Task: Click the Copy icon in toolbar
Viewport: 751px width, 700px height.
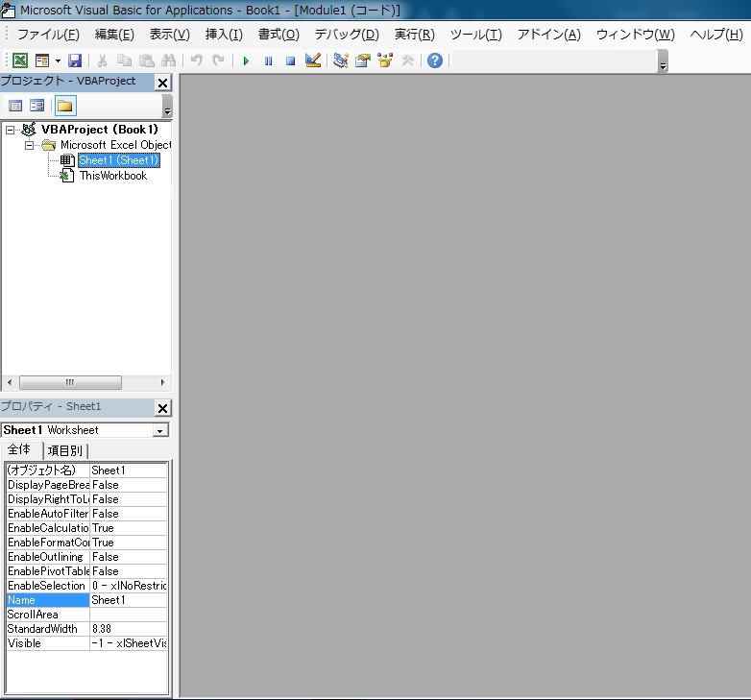Action: (125, 60)
